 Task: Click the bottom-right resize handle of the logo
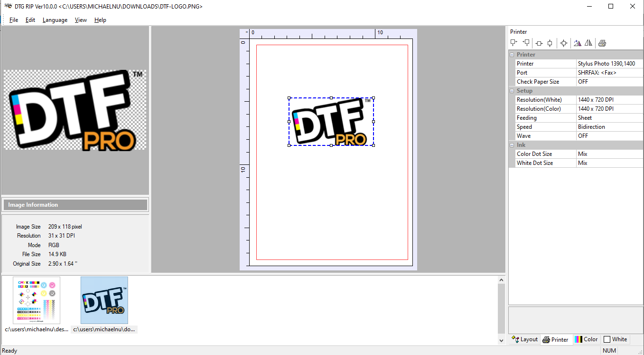[373, 145]
